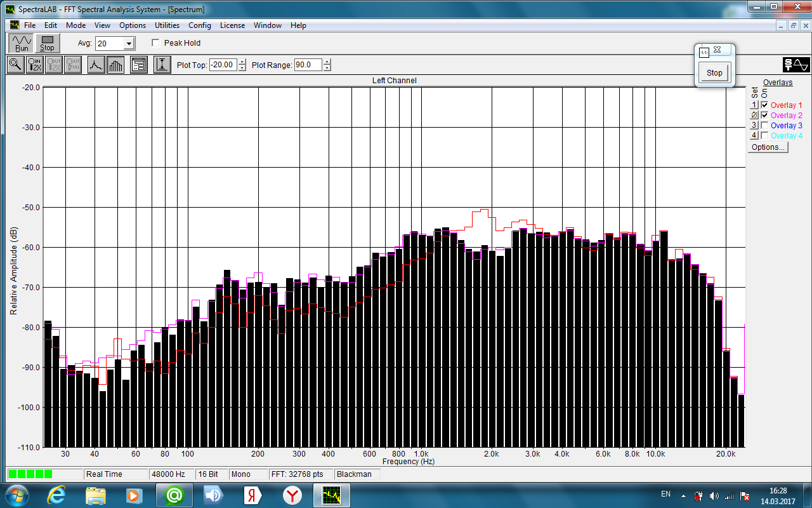This screenshot has width=812, height=508.
Task: Click the Plot Range value field
Action: click(308, 65)
